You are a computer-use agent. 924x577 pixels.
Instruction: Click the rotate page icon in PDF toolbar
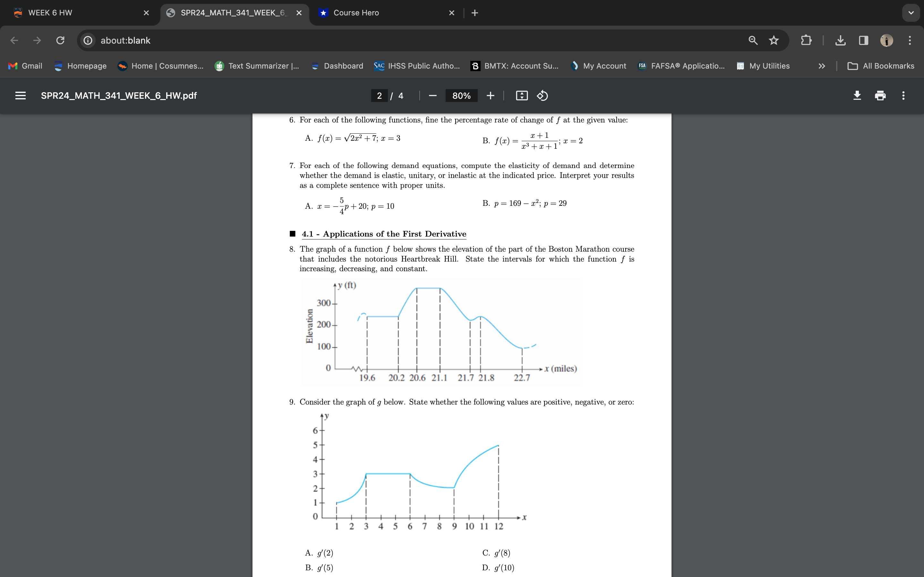[x=542, y=96]
